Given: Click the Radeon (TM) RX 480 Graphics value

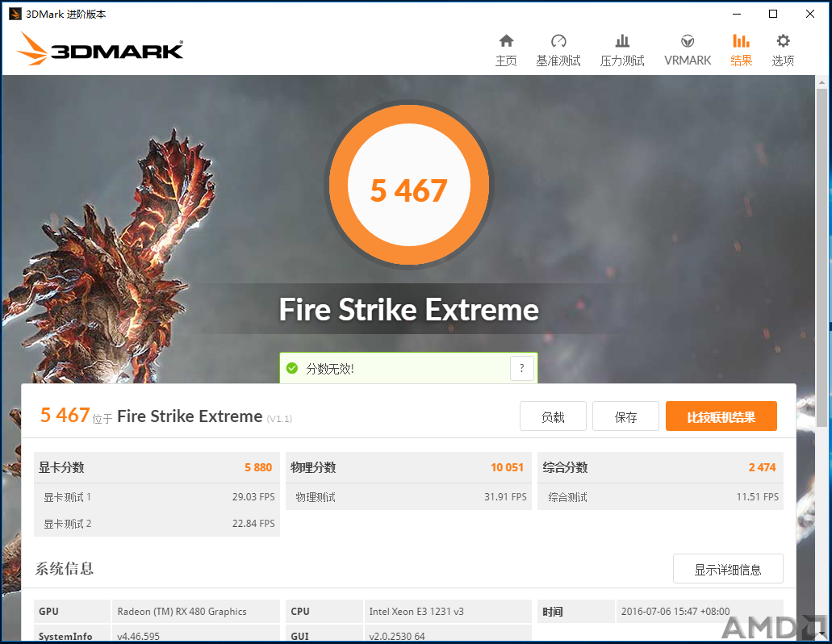Looking at the screenshot, I should coord(182,612).
